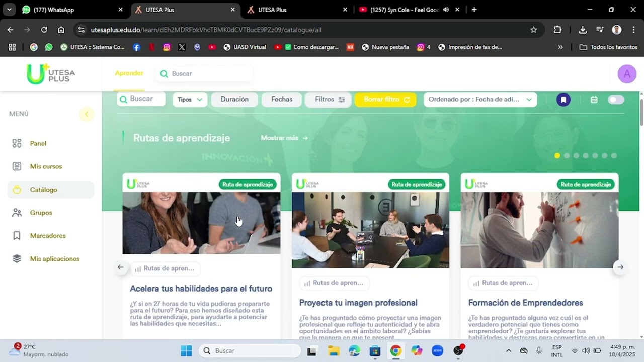Open the Duración filter
Viewport: 644px width, 362px height.
pyautogui.click(x=234, y=100)
